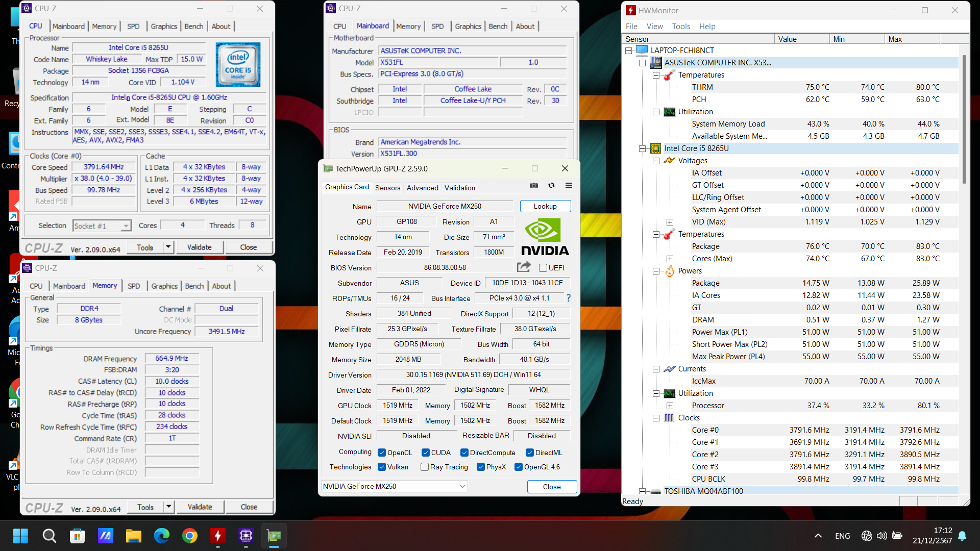The width and height of the screenshot is (980, 551).
Task: Open the Tools dropdown arrow in the CPU-Z Memory window
Action: 168,507
